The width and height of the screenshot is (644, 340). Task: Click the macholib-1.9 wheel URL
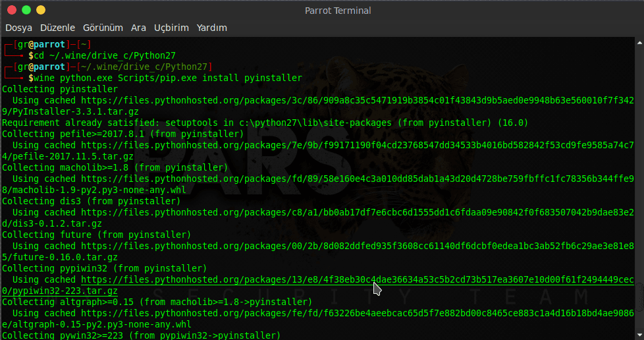click(x=357, y=179)
